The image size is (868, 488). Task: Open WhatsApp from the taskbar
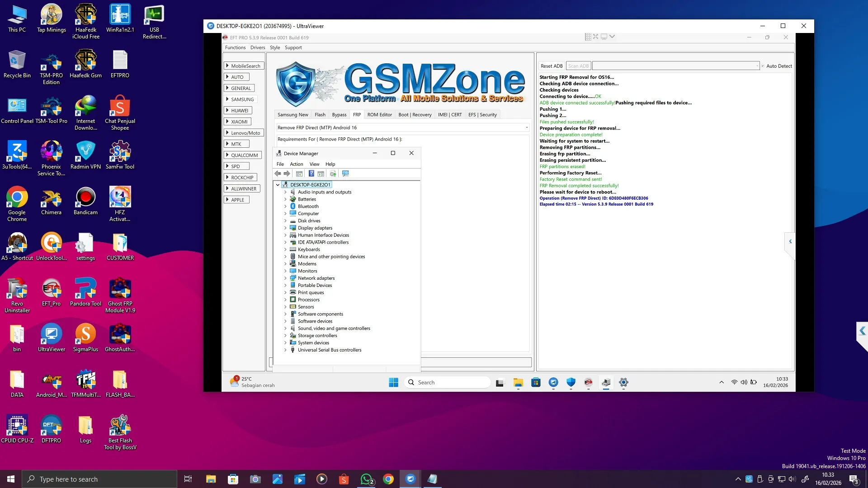(366, 479)
